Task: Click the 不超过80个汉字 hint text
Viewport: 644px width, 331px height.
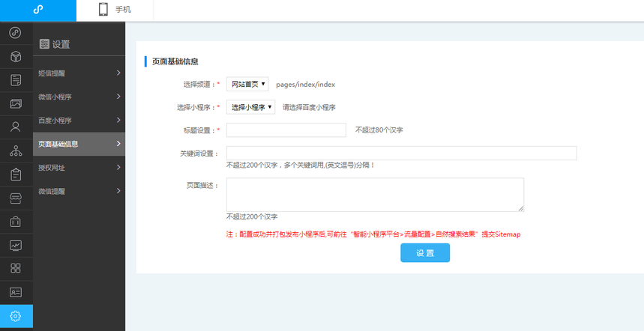Action: [x=379, y=130]
